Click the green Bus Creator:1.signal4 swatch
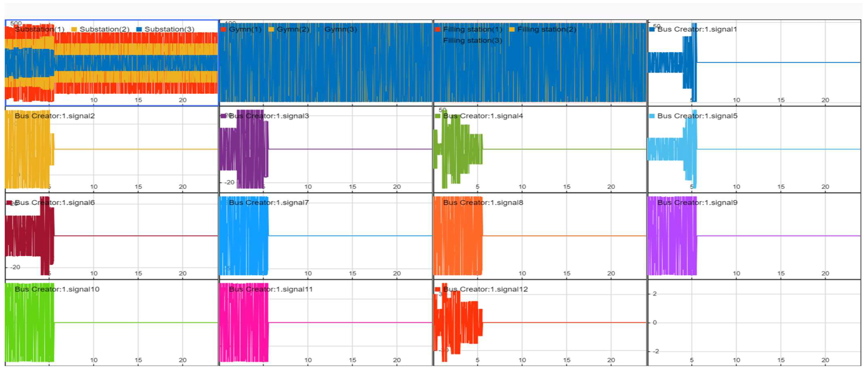 (x=437, y=116)
